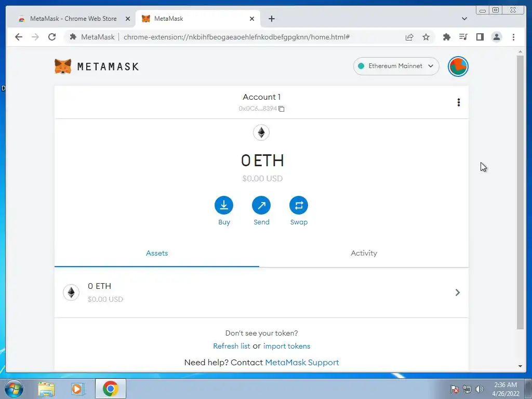Click the address bar URL
This screenshot has height=399, width=532.
236,37
